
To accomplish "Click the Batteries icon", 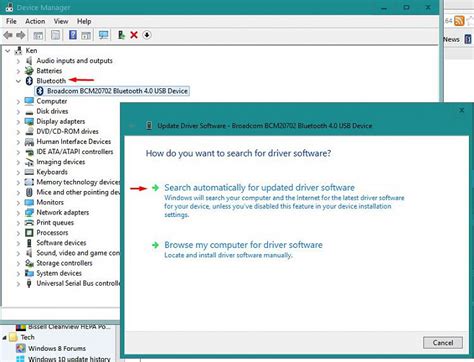I will coord(29,71).
